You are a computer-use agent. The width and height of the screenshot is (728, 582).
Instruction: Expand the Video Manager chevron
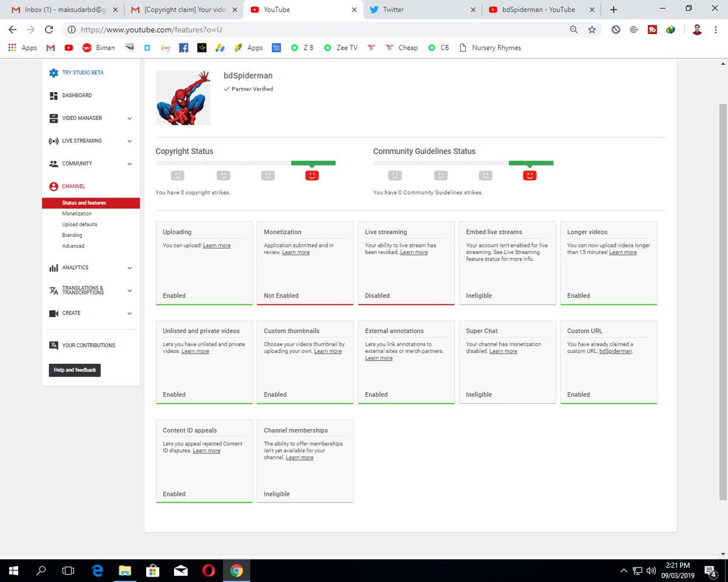[x=129, y=119]
